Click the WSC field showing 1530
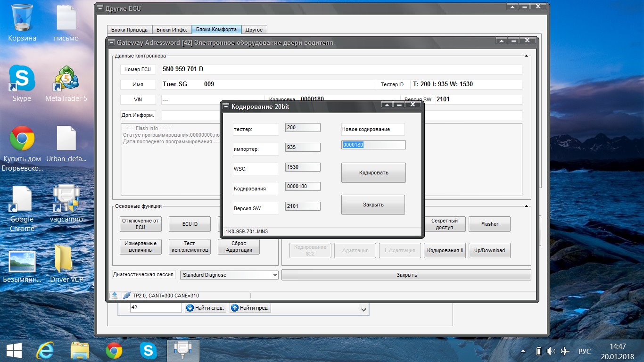Viewport: 644px width, 362px height. tap(303, 167)
